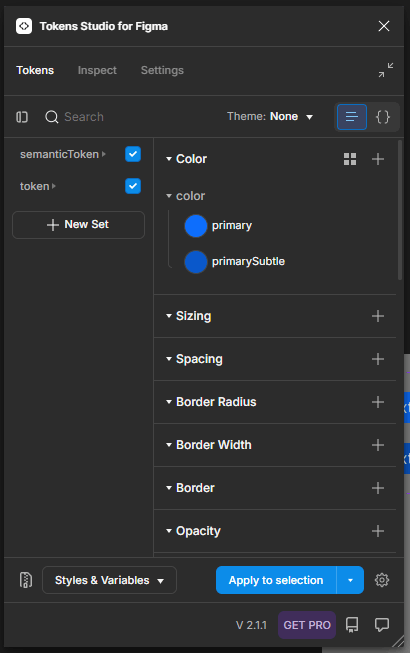This screenshot has width=410, height=653.
Task: Add a new Sizing token
Action: click(x=378, y=316)
